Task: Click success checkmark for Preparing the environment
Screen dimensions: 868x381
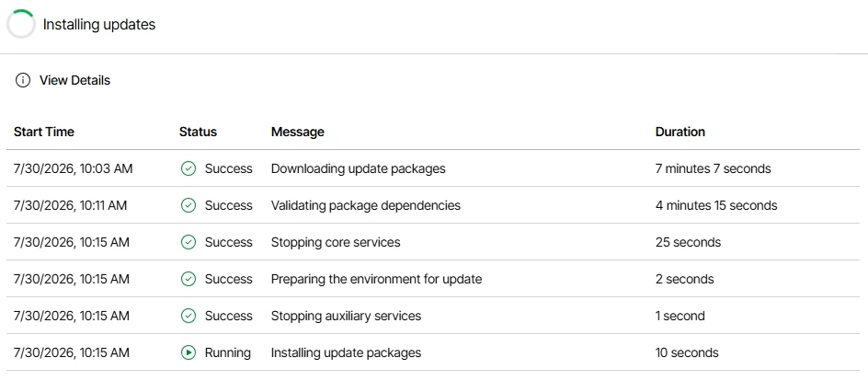Action: pyautogui.click(x=188, y=279)
